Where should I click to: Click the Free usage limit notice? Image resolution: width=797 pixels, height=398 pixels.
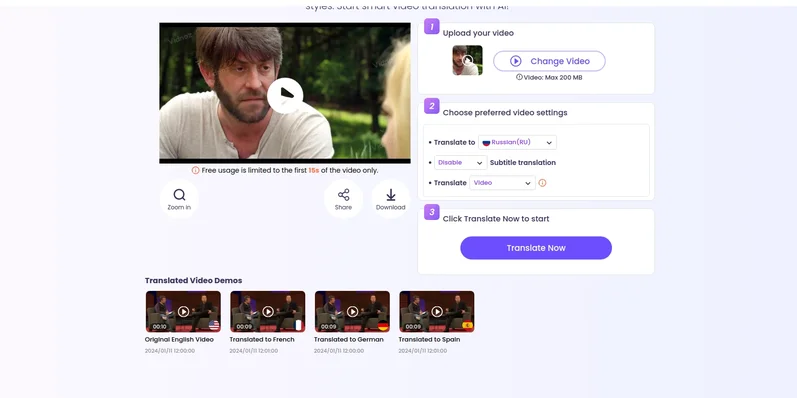pyautogui.click(x=285, y=170)
